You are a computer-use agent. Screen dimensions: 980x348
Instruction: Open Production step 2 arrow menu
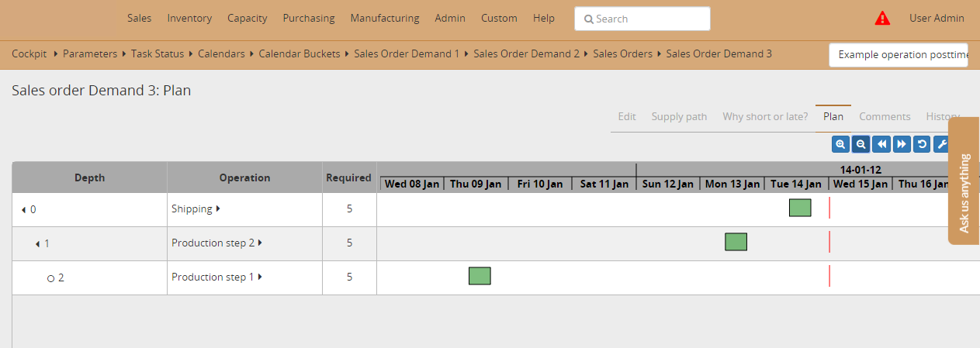[260, 243]
